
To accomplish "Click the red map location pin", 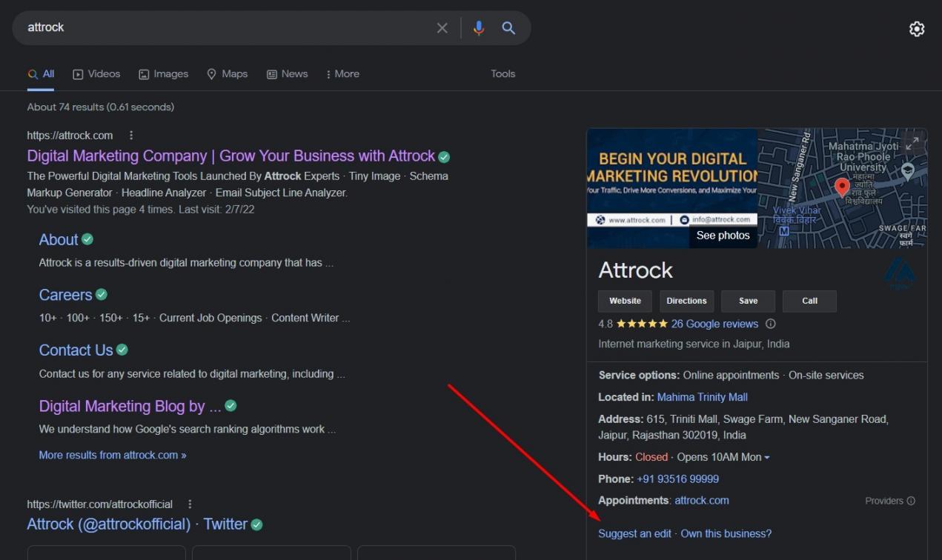I will (842, 187).
